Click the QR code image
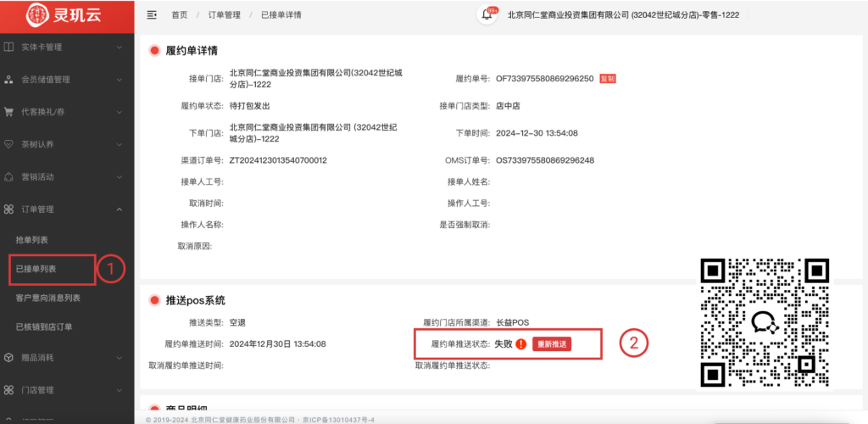The height and width of the screenshot is (424, 868). coord(765,322)
